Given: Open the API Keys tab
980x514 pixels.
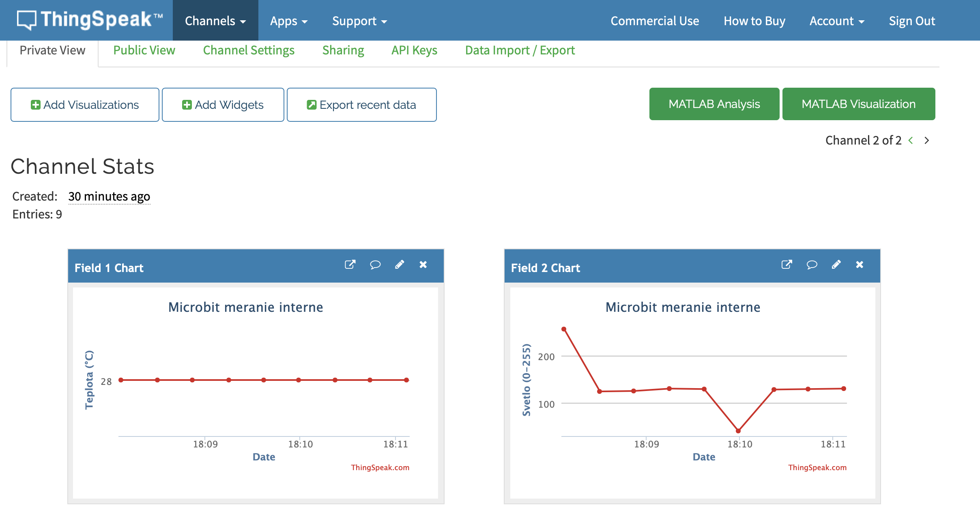Looking at the screenshot, I should pos(414,50).
